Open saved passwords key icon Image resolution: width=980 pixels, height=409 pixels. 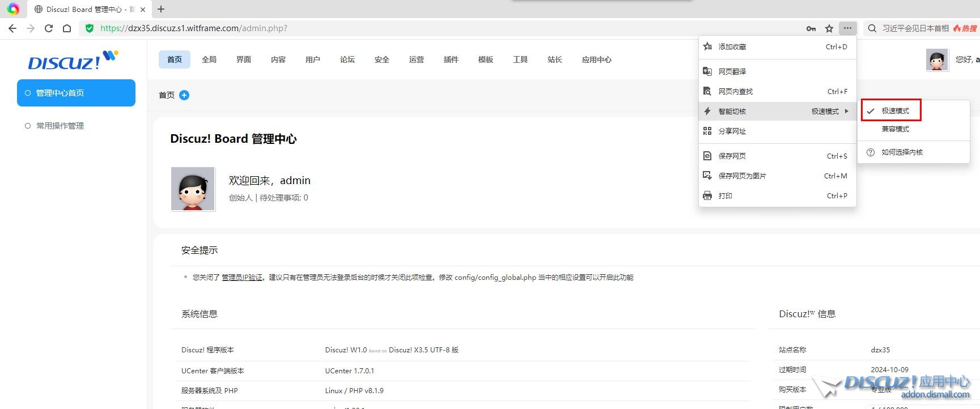tap(811, 28)
